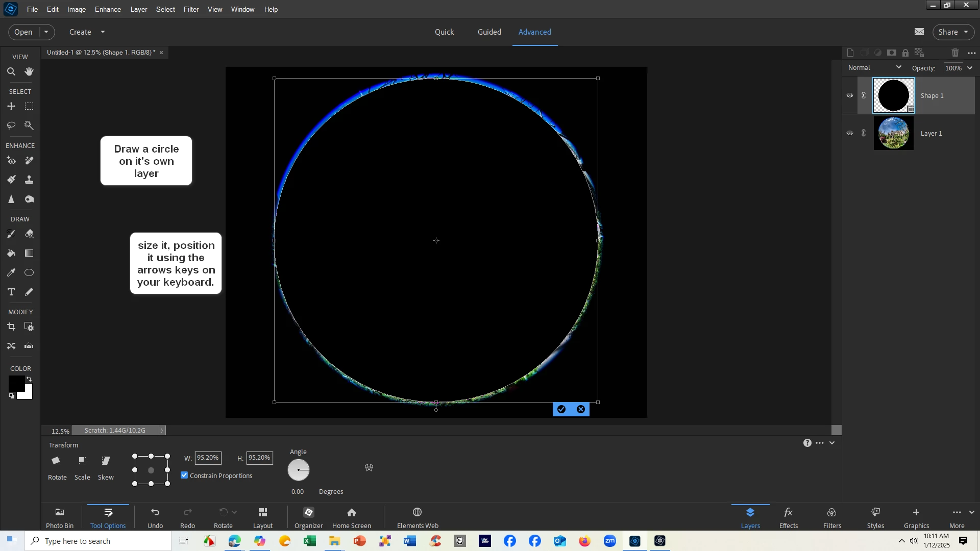Pick the Ellipse shape tool

(29, 273)
